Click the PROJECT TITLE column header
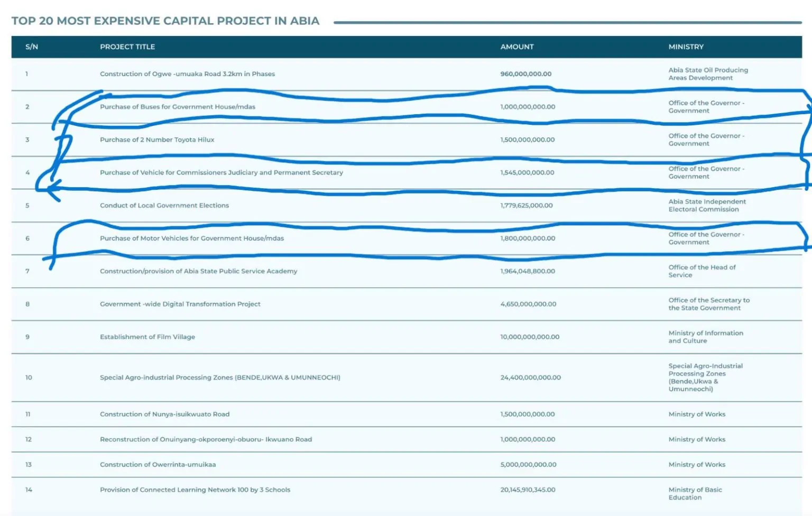Image resolution: width=812 pixels, height=516 pixels. tap(127, 47)
